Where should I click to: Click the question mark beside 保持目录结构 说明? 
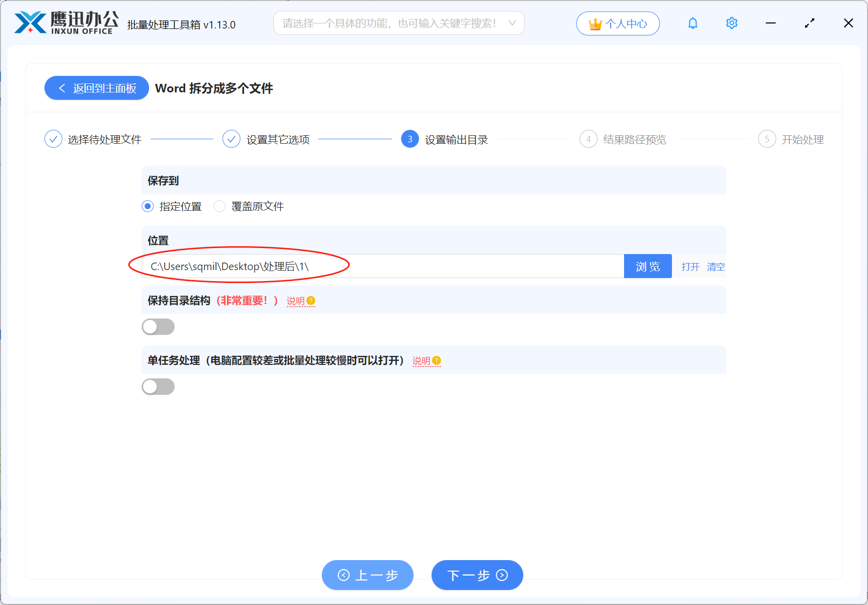pos(311,301)
